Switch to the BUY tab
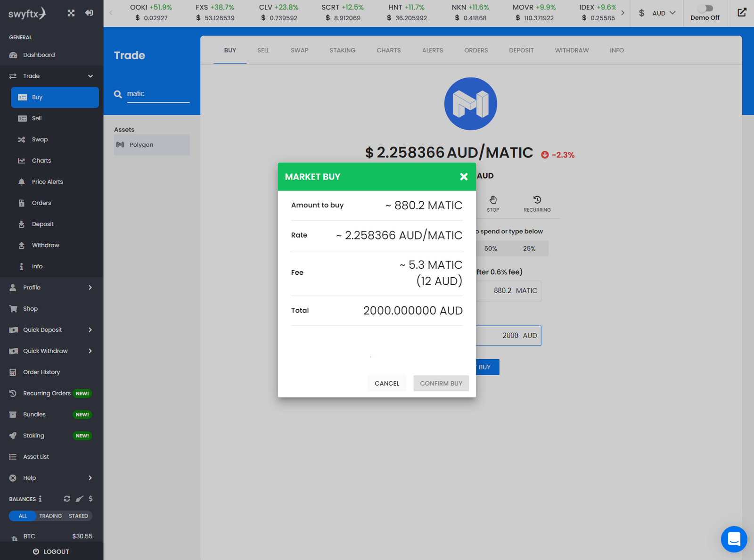The image size is (754, 560). pyautogui.click(x=230, y=50)
